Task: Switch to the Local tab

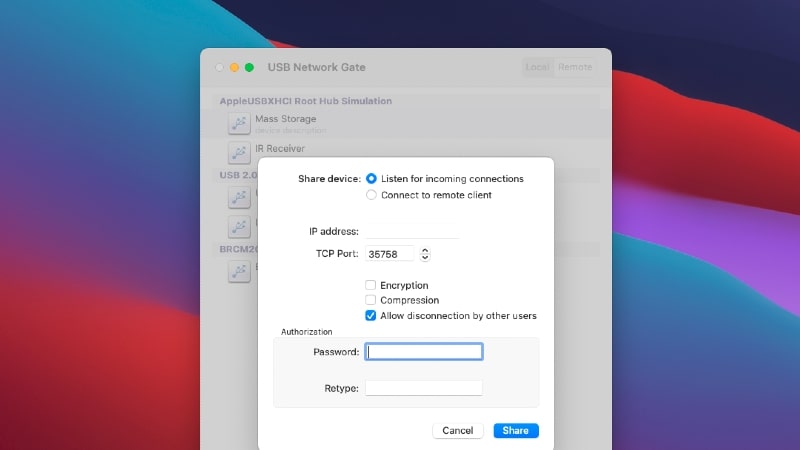Action: click(x=537, y=67)
